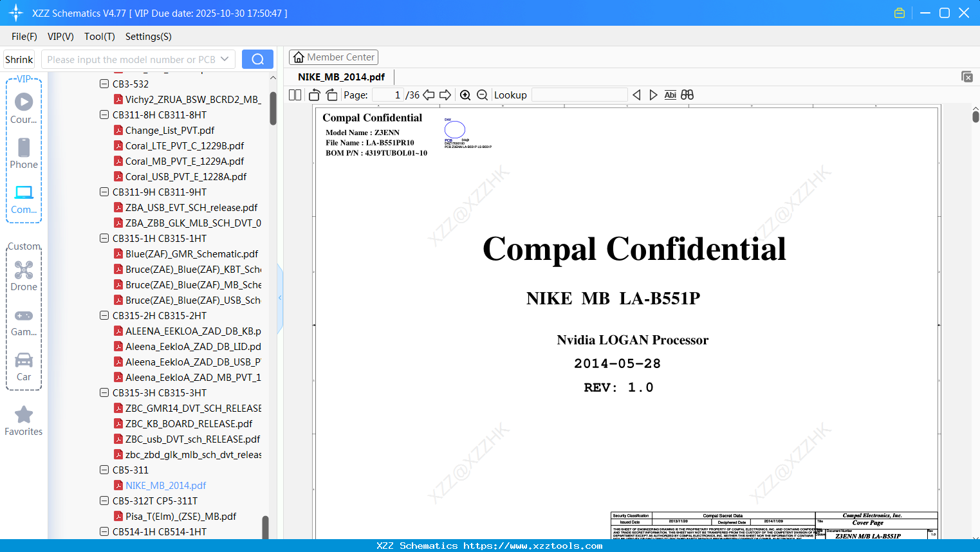Click the page number input box
The height and width of the screenshot is (552, 980).
coord(387,95)
